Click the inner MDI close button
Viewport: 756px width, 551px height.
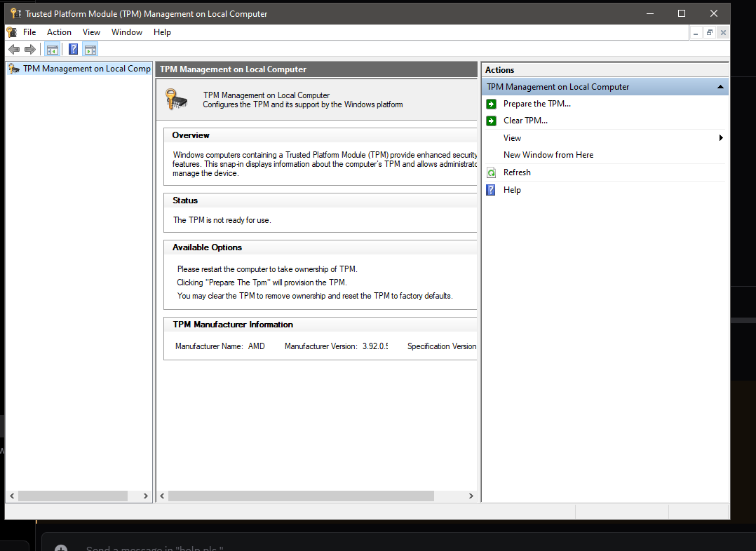(723, 33)
